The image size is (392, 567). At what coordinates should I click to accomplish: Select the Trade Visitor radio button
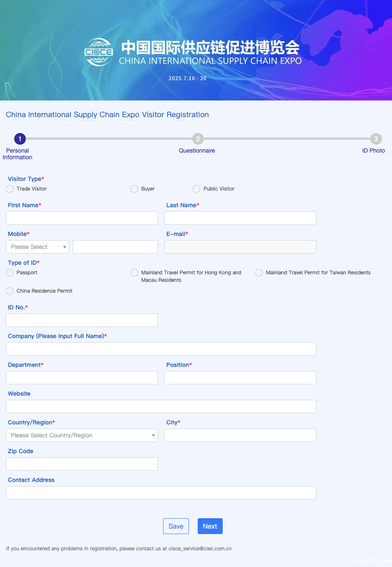click(x=10, y=189)
